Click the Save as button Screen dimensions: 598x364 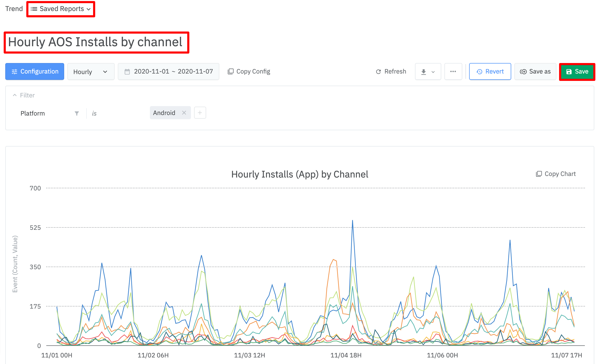(535, 71)
